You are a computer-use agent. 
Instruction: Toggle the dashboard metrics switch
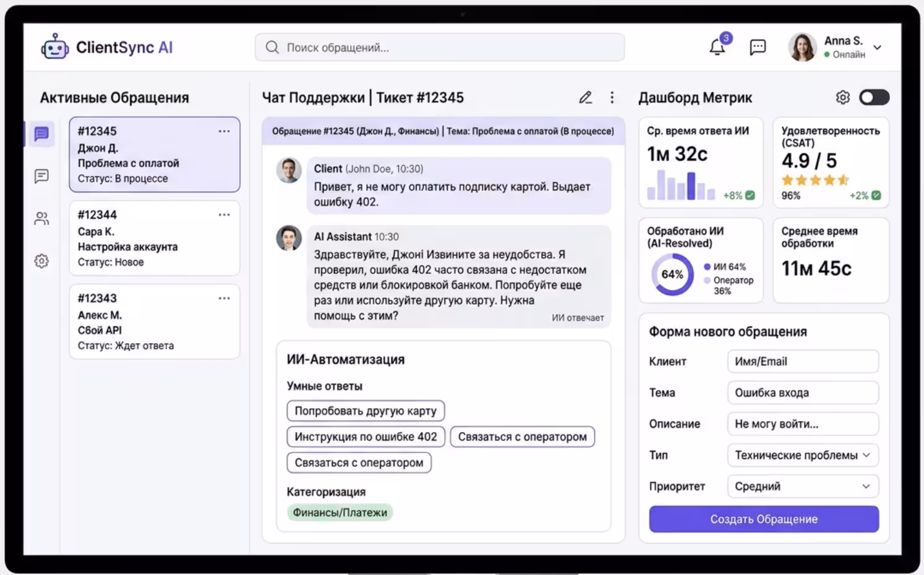point(874,98)
